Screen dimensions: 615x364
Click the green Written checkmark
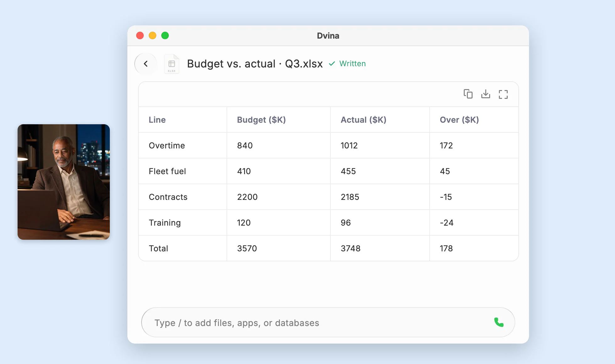click(332, 64)
